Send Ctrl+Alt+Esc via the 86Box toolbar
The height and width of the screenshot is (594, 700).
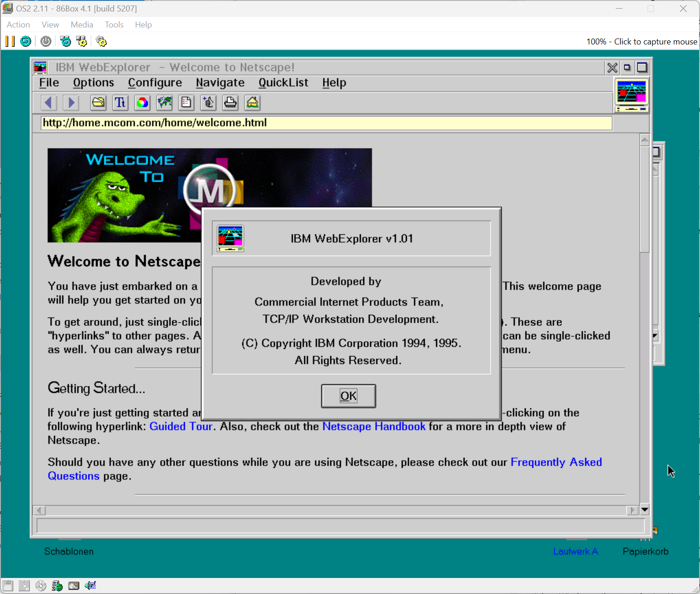(82, 41)
